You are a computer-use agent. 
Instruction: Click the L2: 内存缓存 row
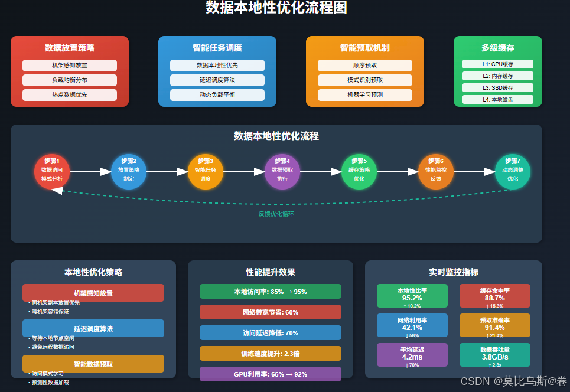498,76
